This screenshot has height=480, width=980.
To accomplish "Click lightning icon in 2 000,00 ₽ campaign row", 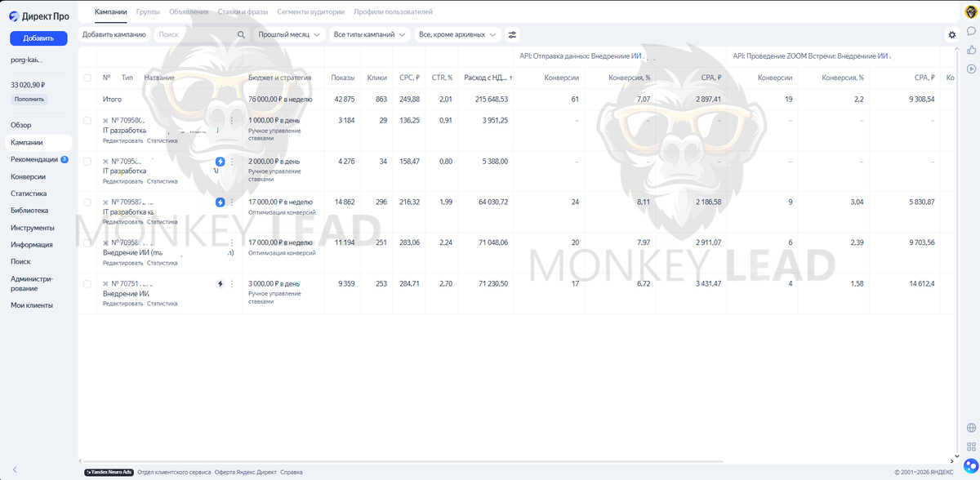I will click(220, 162).
